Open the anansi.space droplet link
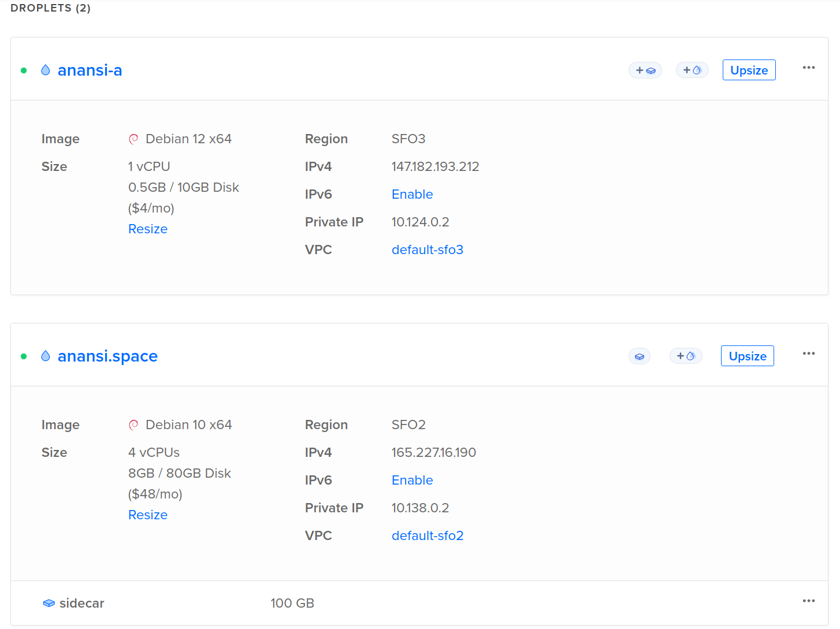 pyautogui.click(x=107, y=356)
